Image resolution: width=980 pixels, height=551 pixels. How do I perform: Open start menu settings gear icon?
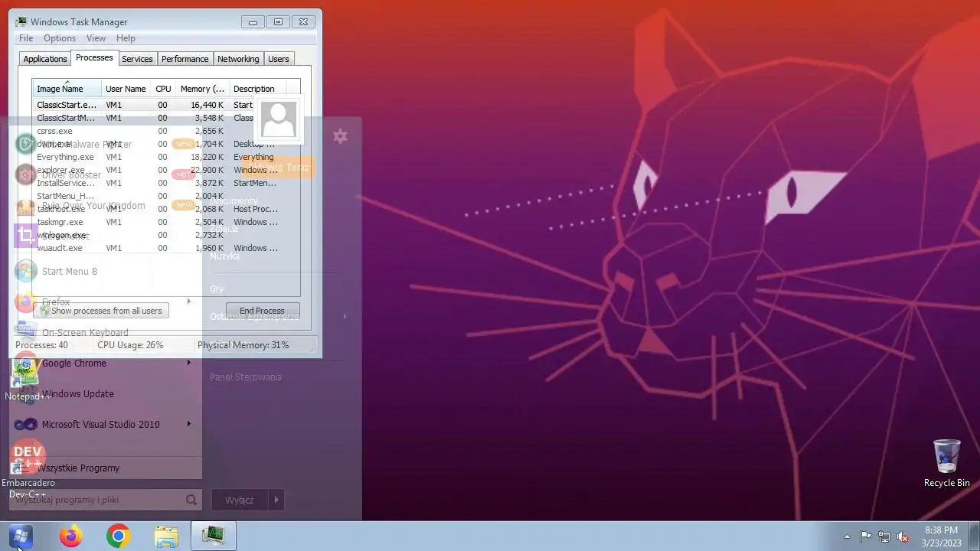[341, 136]
